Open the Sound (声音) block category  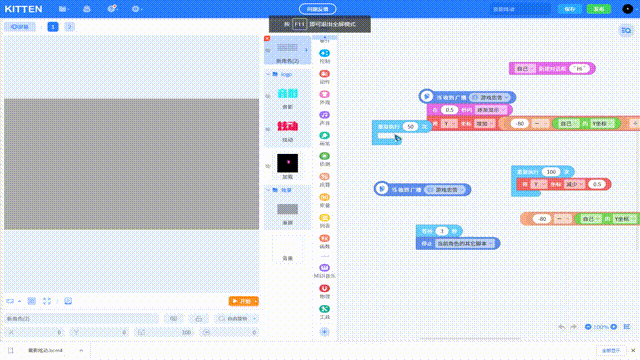(x=324, y=118)
